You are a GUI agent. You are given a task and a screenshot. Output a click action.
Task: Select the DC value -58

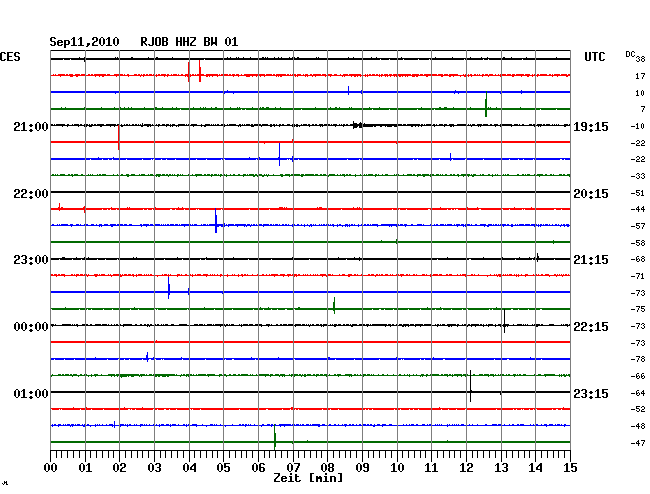pos(638,243)
